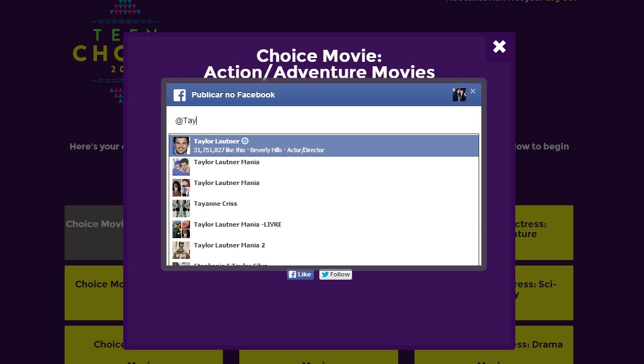The height and width of the screenshot is (364, 644).
Task: Click the Publicar no Facebook title text
Action: [x=233, y=95]
